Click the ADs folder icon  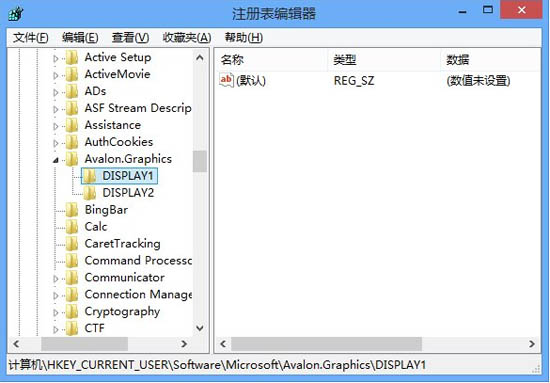(x=72, y=91)
